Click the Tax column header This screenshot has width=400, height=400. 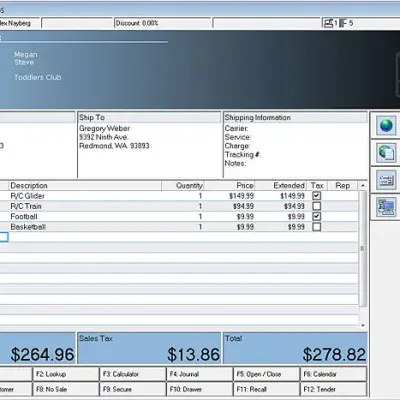pos(317,186)
